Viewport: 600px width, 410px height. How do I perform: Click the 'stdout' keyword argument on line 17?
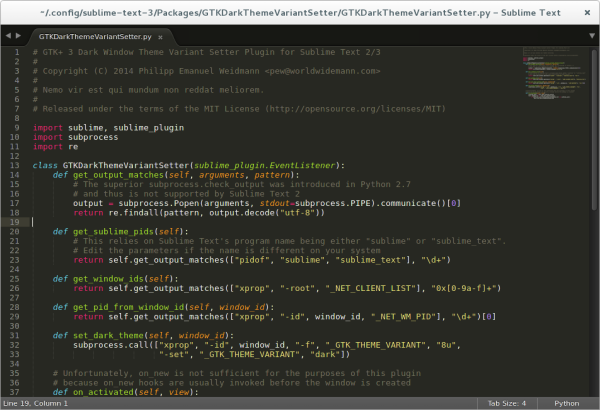point(275,203)
